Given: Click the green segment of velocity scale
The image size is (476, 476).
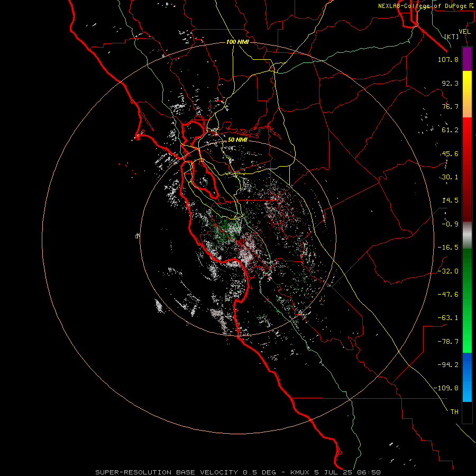Looking at the screenshot, I should coord(467,300).
